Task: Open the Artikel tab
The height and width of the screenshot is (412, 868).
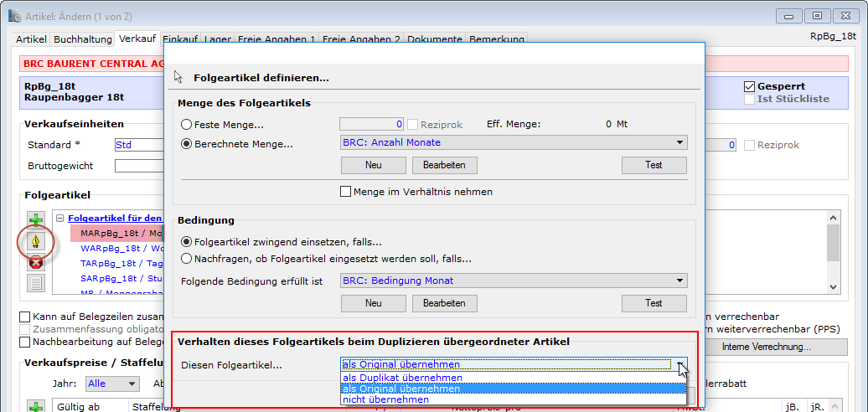Action: pos(32,39)
